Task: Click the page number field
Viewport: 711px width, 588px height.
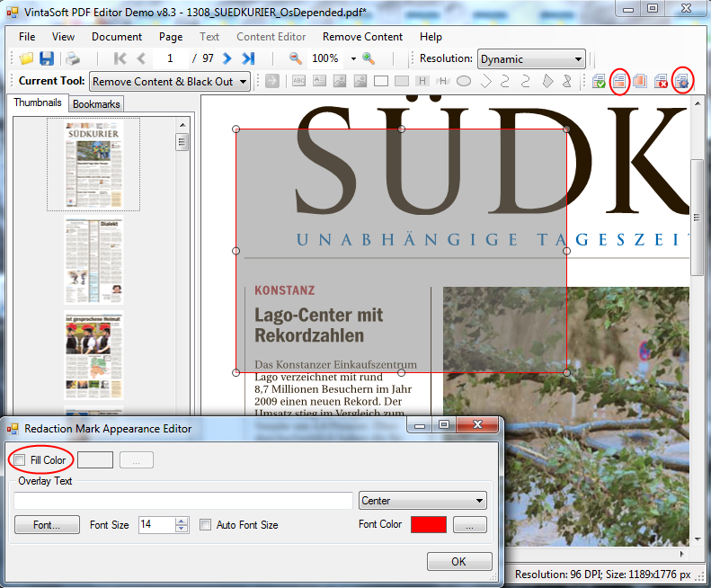Action: [x=171, y=58]
